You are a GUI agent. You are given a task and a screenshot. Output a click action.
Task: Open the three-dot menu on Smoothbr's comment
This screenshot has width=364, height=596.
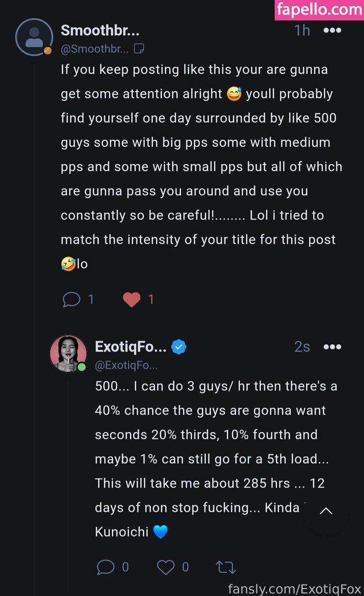pyautogui.click(x=332, y=30)
